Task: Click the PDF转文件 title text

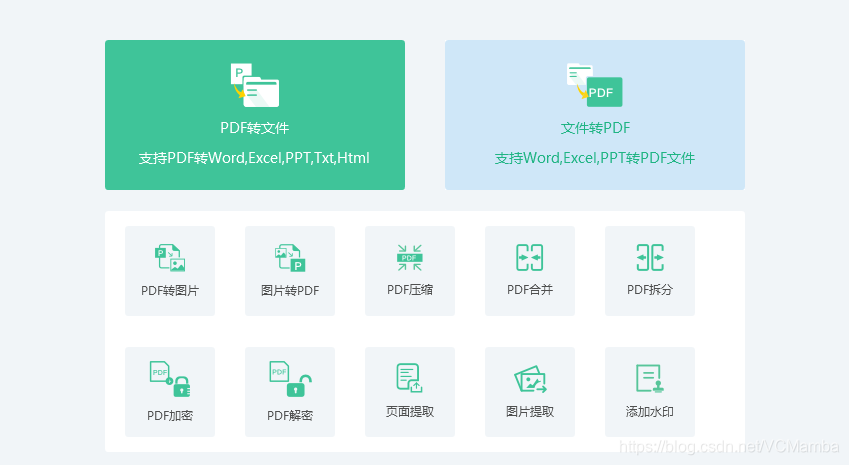Action: pos(254,128)
